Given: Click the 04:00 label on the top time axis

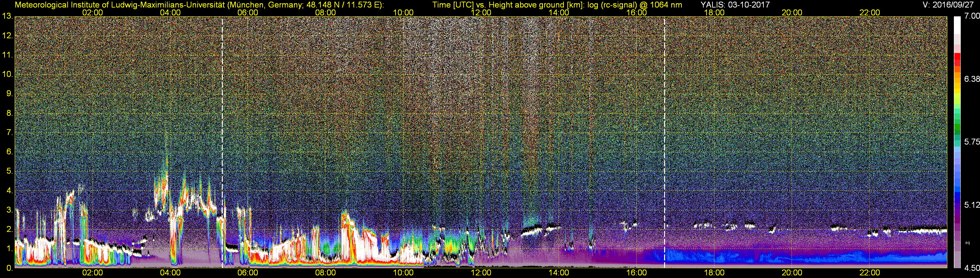Looking at the screenshot, I should [170, 12].
